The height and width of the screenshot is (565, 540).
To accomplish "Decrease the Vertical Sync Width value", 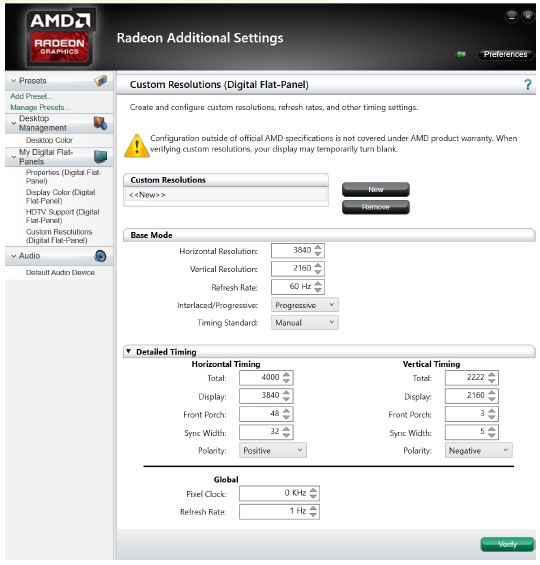I will (492, 435).
